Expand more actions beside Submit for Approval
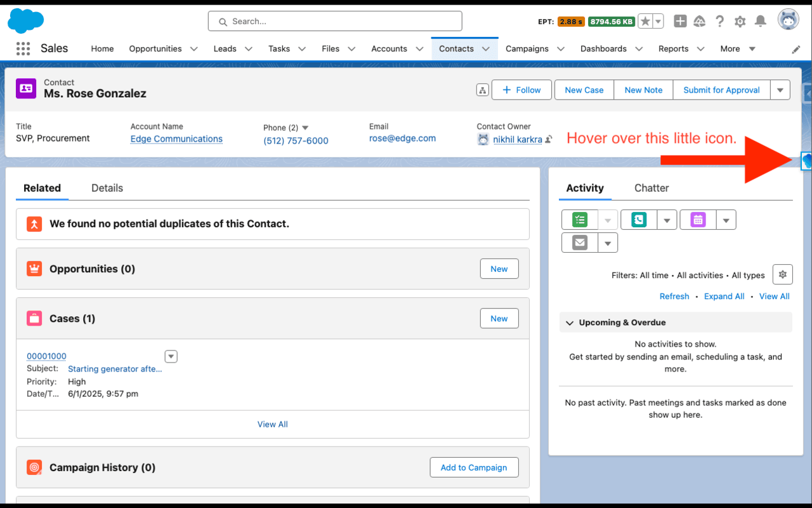The width and height of the screenshot is (812, 508). (780, 90)
